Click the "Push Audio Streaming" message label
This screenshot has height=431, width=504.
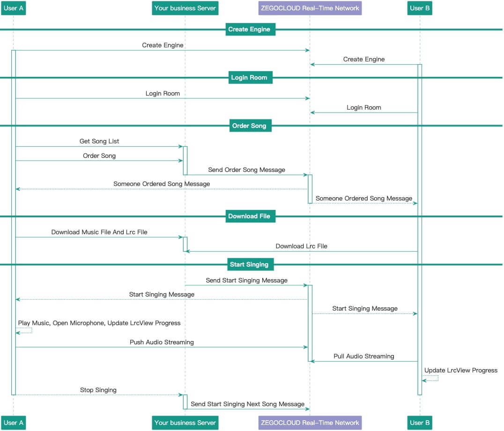coord(162,342)
